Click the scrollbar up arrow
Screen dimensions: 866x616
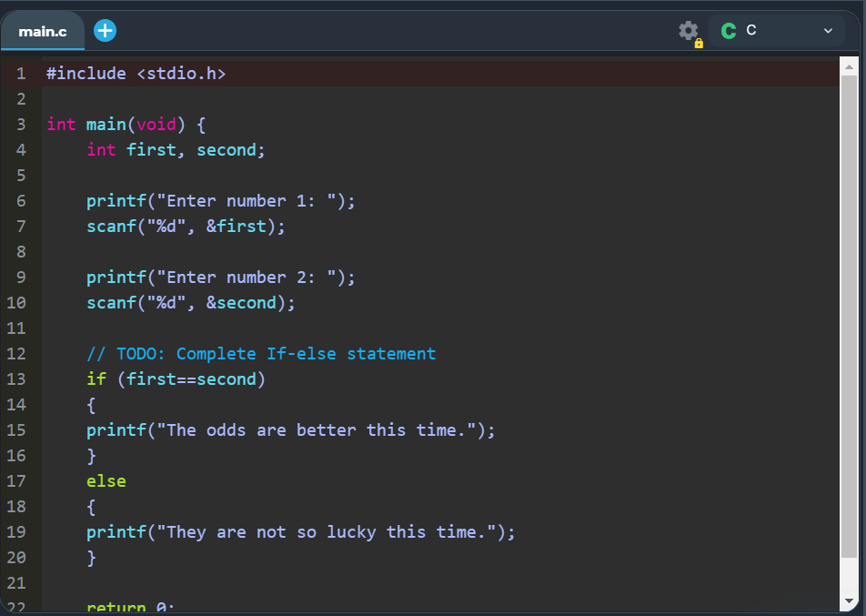pyautogui.click(x=849, y=67)
